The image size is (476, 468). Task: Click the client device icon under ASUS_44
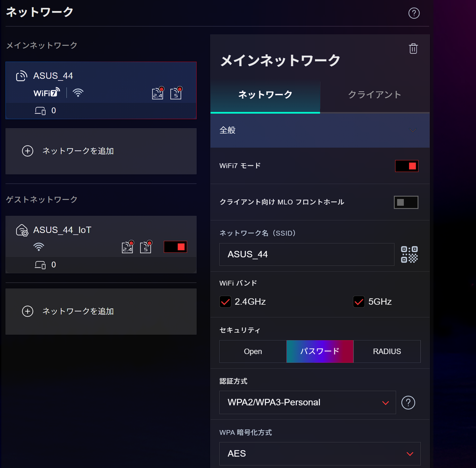pos(40,111)
